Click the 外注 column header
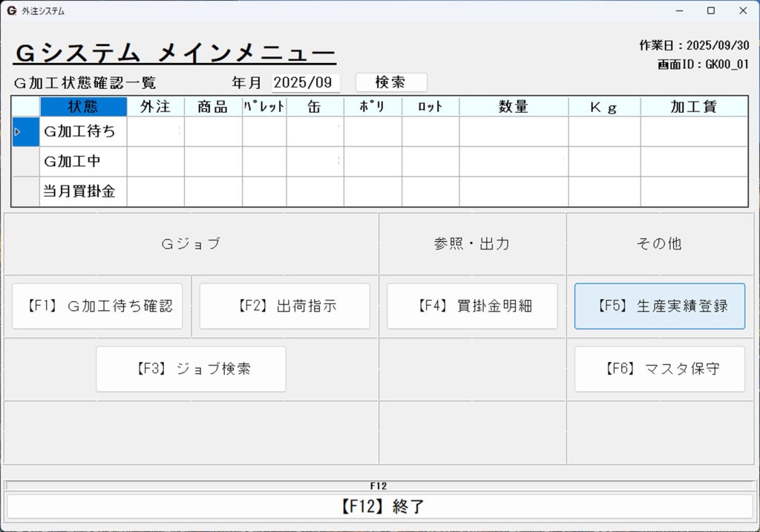This screenshot has width=760, height=532. (x=155, y=107)
